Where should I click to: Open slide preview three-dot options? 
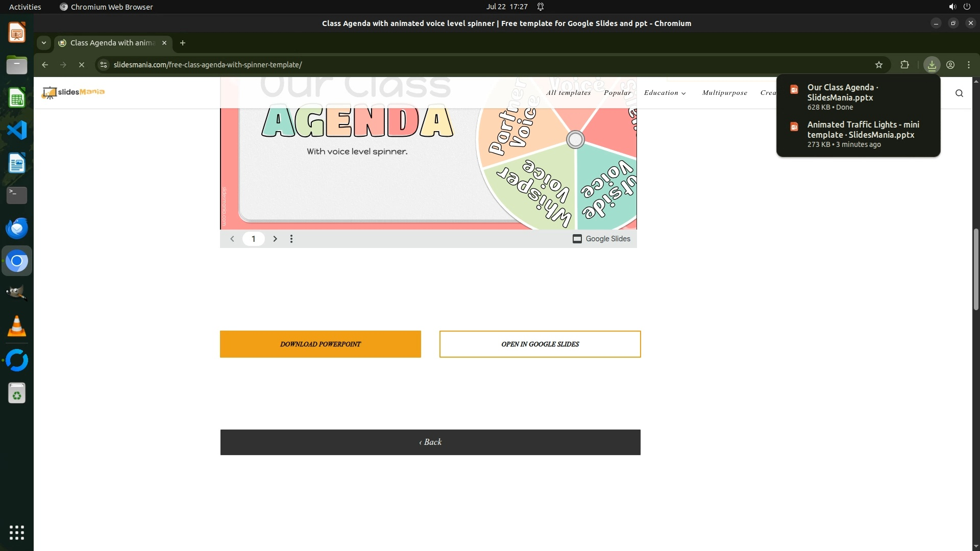[291, 239]
